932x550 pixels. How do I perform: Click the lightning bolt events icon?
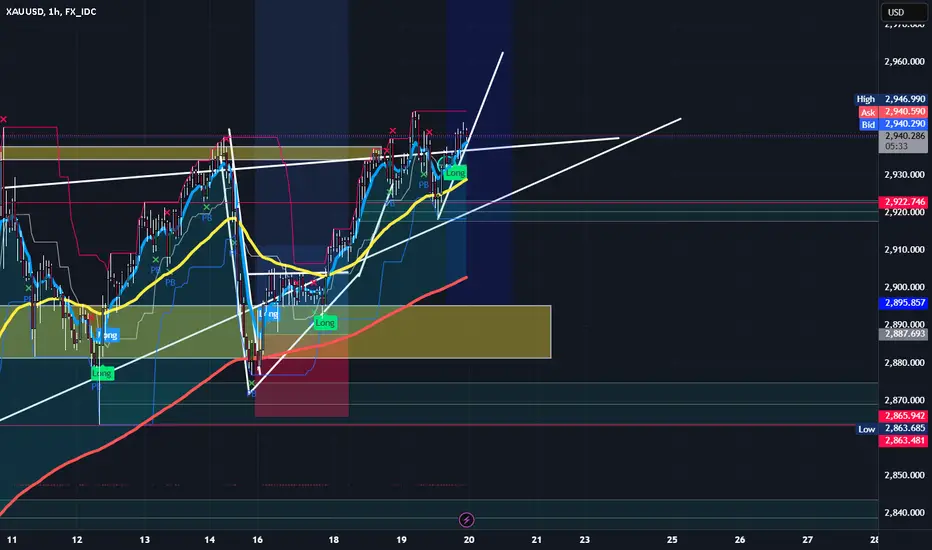coord(467,520)
